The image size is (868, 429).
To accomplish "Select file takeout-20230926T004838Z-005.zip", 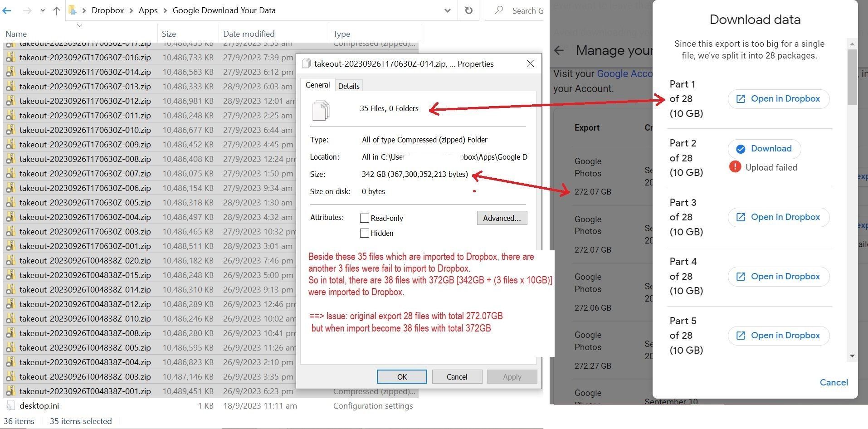I will pyautogui.click(x=85, y=348).
